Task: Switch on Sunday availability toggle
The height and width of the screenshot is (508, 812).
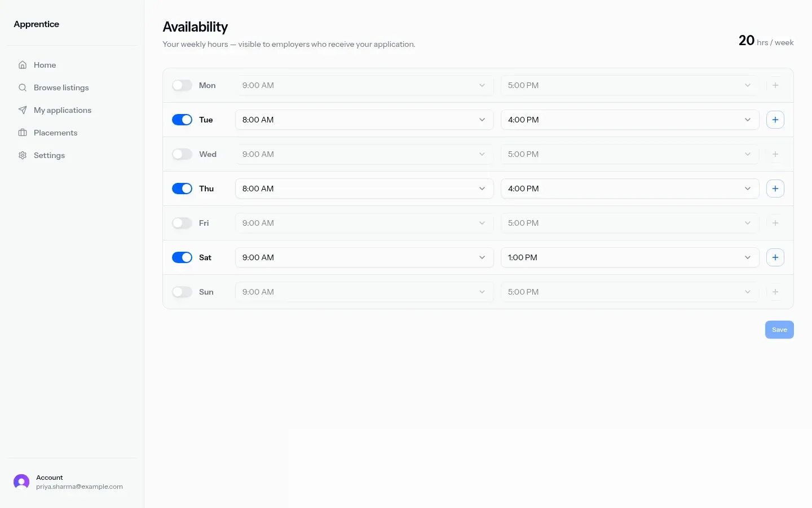Action: tap(182, 292)
